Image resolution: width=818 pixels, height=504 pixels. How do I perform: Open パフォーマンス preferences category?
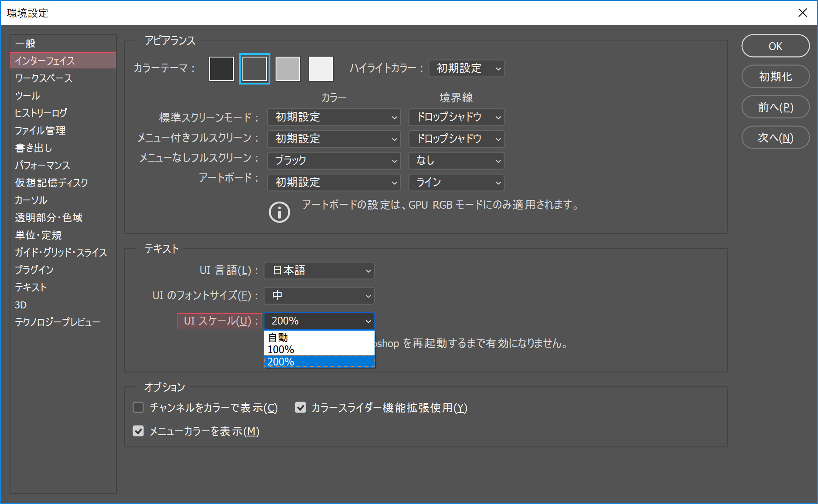coord(42,166)
